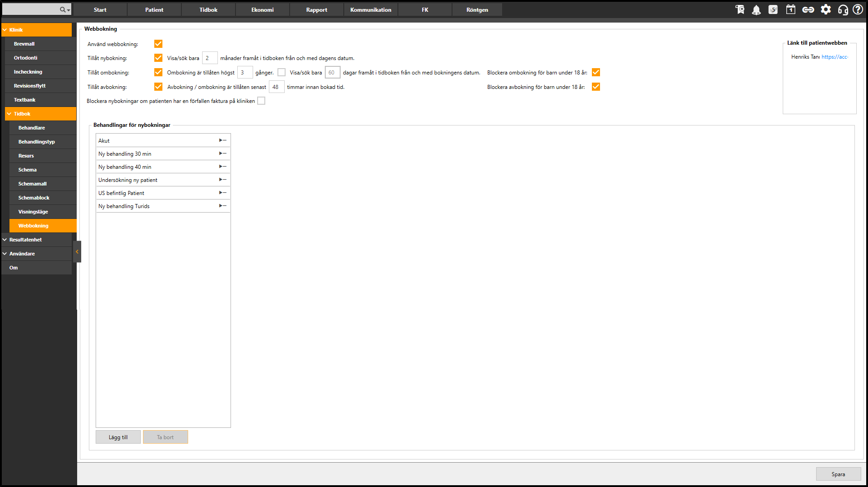868x487 pixels.
Task: Click the Lägg till button
Action: coord(118,437)
